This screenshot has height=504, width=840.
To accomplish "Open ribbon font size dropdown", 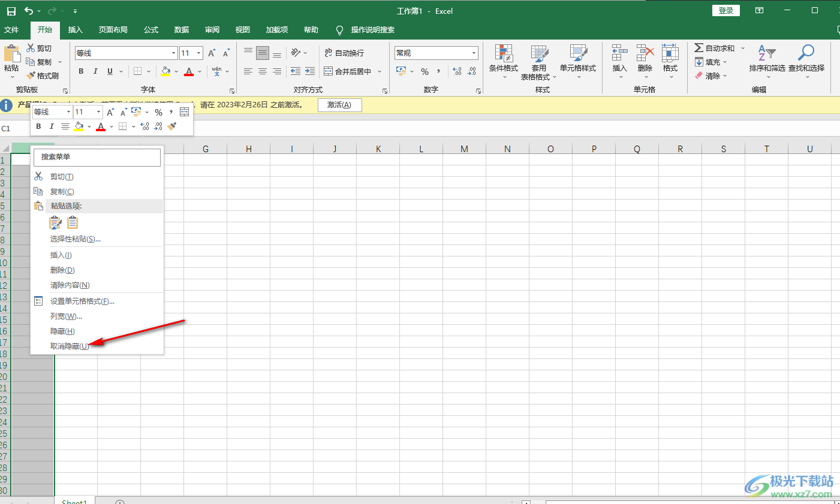I will (x=198, y=53).
